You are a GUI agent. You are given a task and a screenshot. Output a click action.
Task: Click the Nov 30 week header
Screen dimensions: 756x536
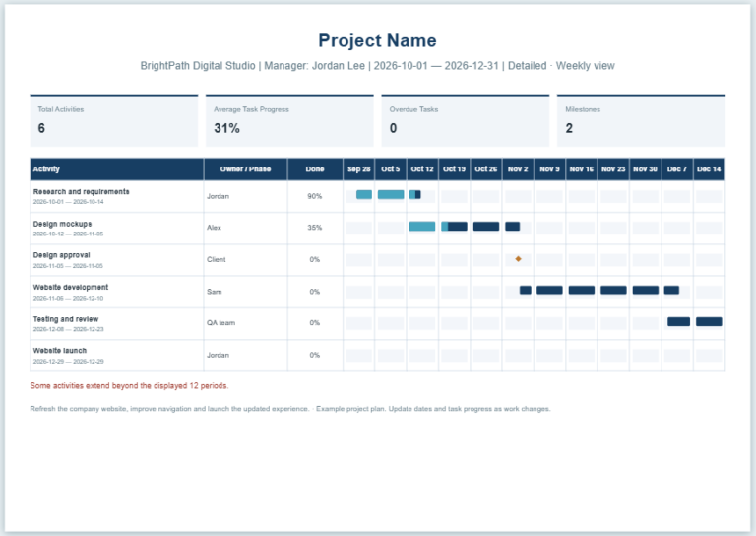[645, 169]
